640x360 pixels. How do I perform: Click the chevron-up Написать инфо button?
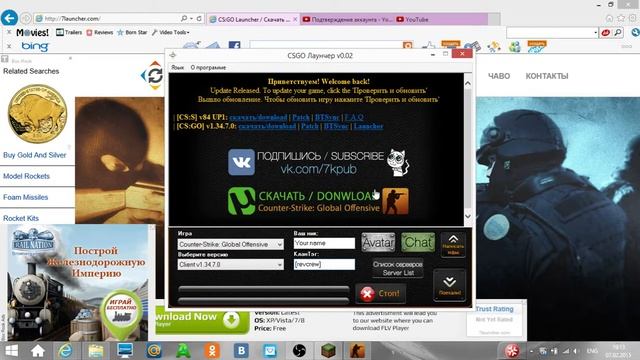(x=453, y=245)
